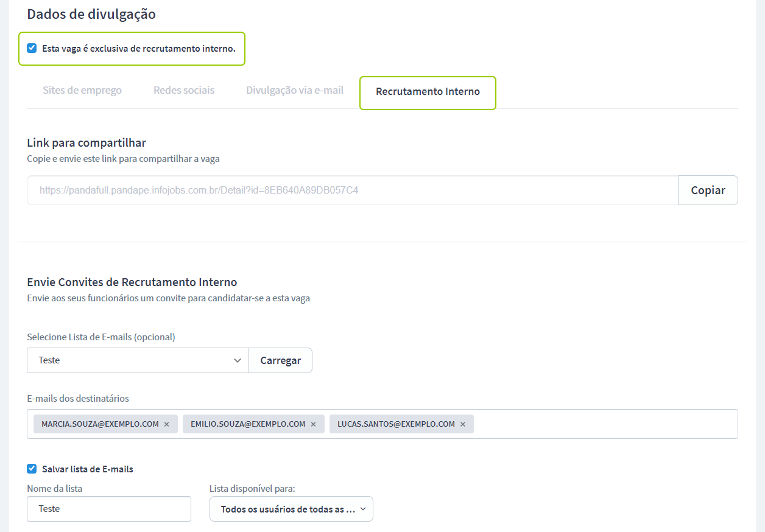This screenshot has width=765, height=532.
Task: Remove MARCIA.SOUZA@EXEMPLO.COM with its x icon
Action: tap(166, 424)
